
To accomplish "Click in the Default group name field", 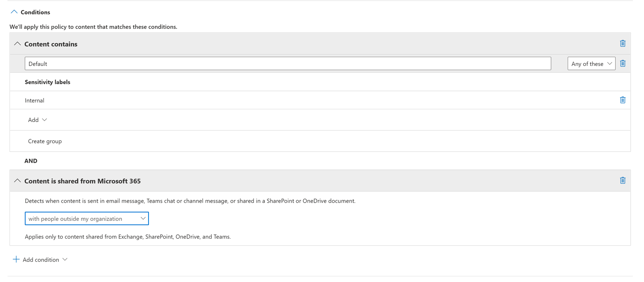I will 288,64.
